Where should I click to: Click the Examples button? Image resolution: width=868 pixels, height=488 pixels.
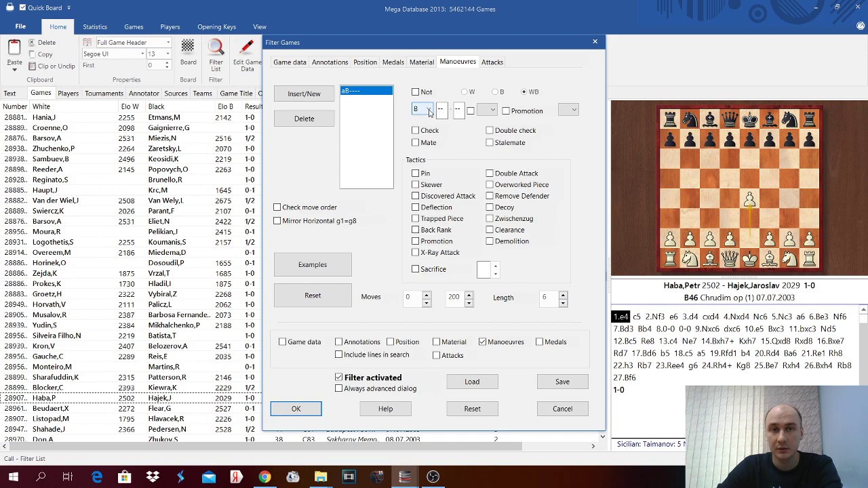[313, 264]
